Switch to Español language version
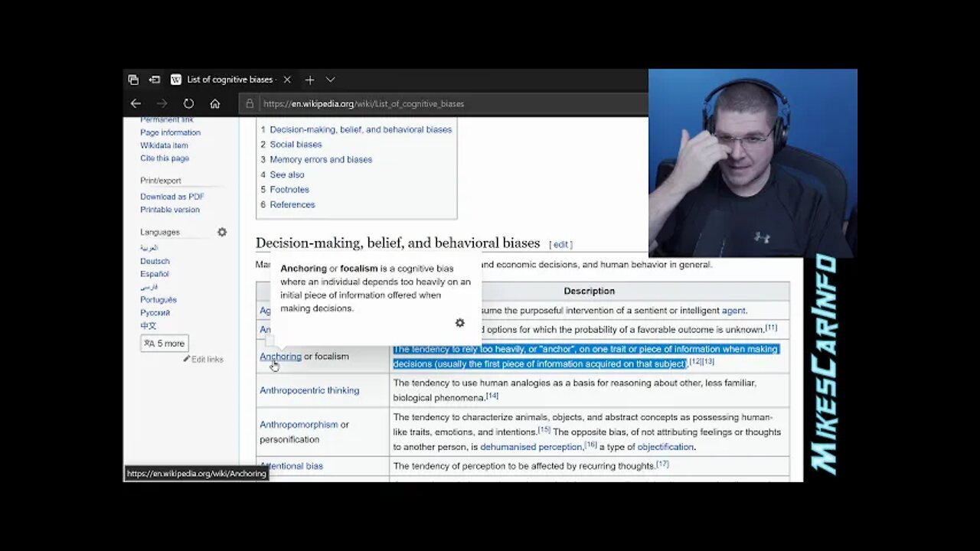The height and width of the screenshot is (551, 980). 155,274
